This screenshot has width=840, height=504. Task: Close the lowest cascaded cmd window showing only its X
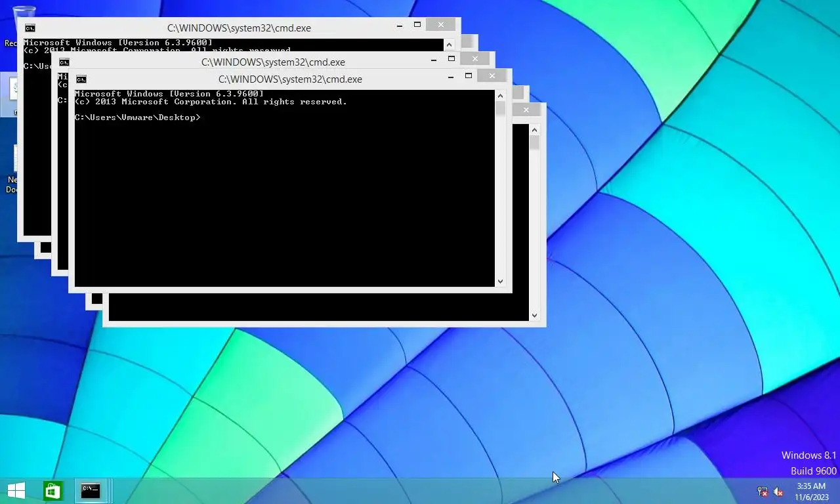pos(526,110)
